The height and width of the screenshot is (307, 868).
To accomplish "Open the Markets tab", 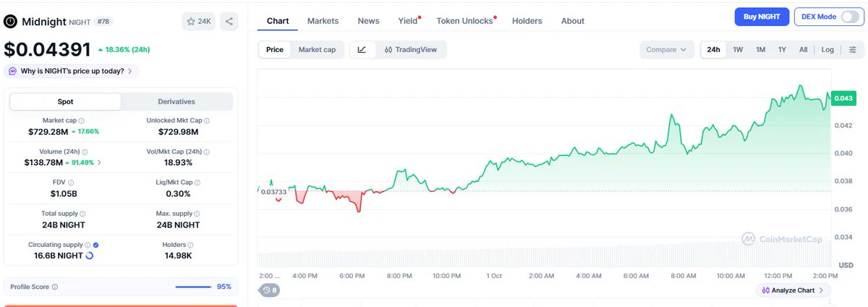I will point(323,21).
